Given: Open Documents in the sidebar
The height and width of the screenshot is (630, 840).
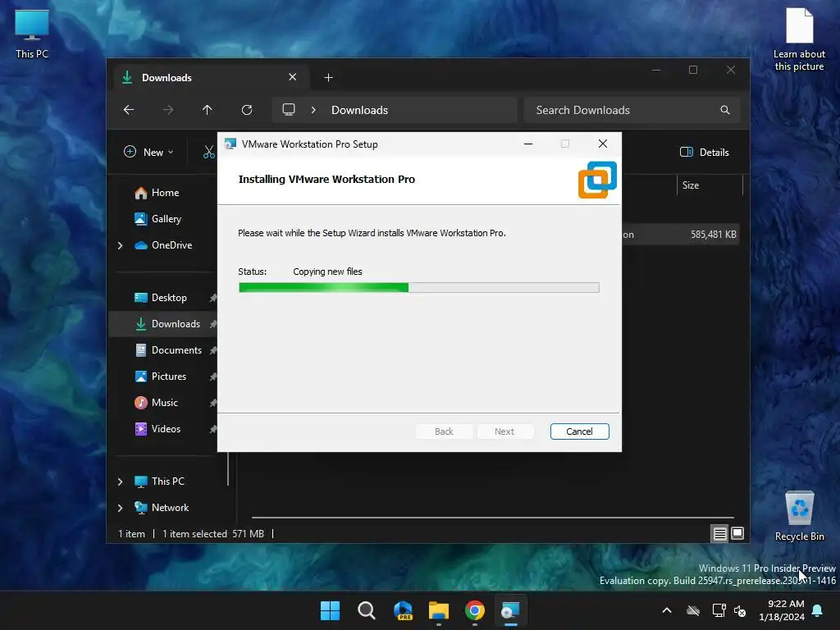Looking at the screenshot, I should 168,350.
